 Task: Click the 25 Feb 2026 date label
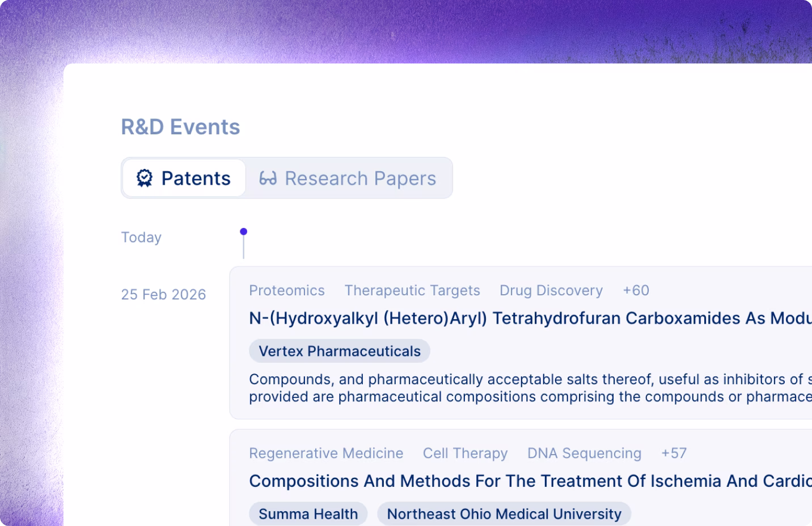coord(163,294)
